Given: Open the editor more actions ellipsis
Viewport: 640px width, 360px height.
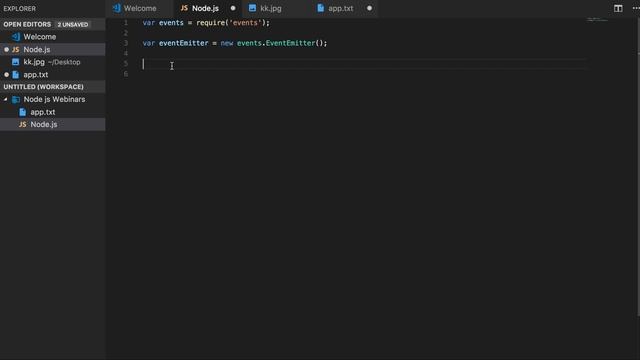Looking at the screenshot, I should (x=636, y=9).
